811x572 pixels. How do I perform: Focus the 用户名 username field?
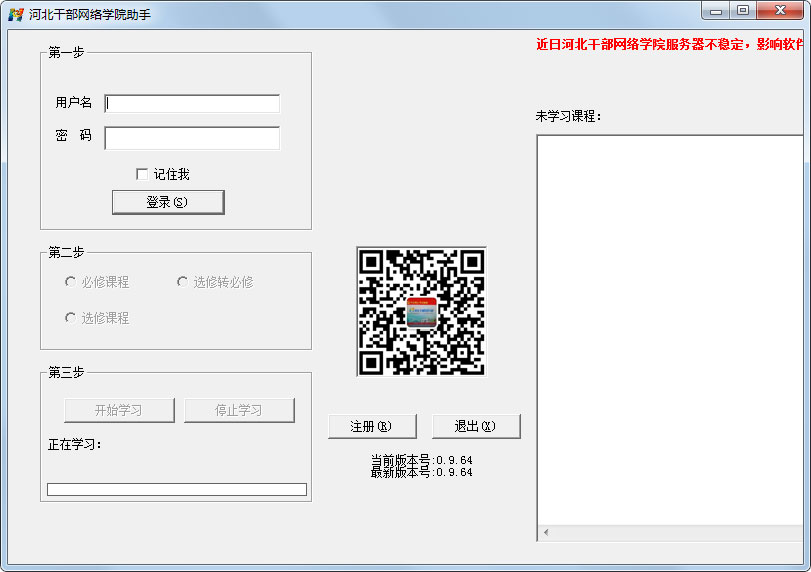[192, 103]
